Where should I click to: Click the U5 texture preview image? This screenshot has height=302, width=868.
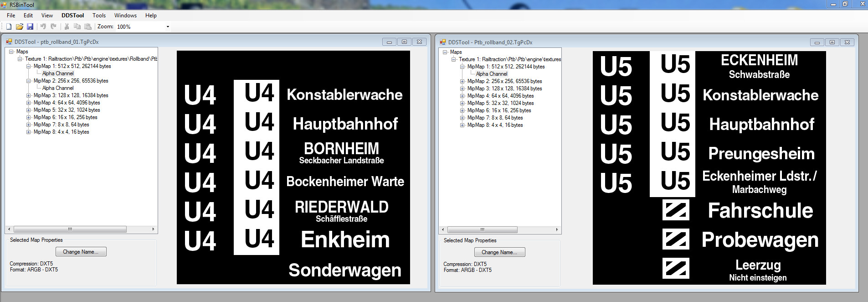coord(709,168)
